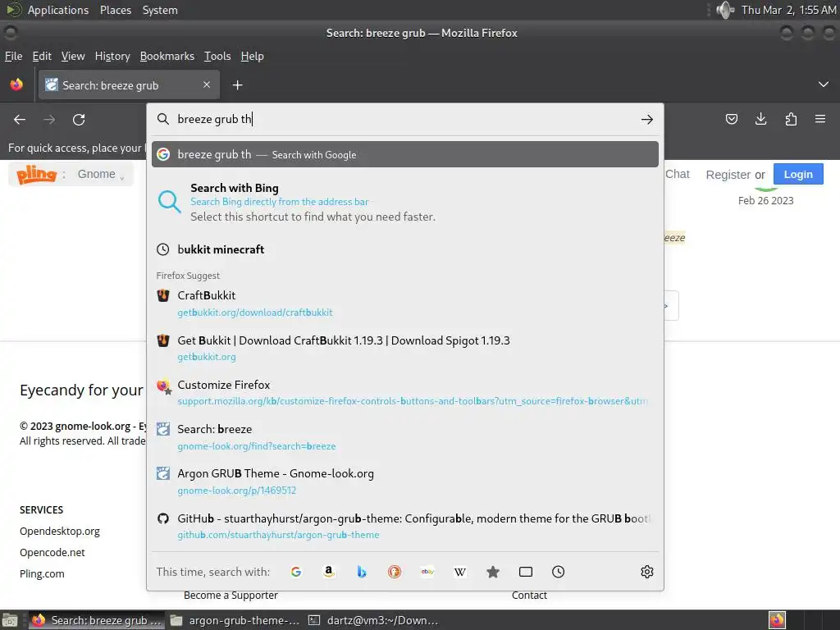Close the 'Search: breeze grub' tab
Viewport: 840px width, 630px height.
coord(206,84)
